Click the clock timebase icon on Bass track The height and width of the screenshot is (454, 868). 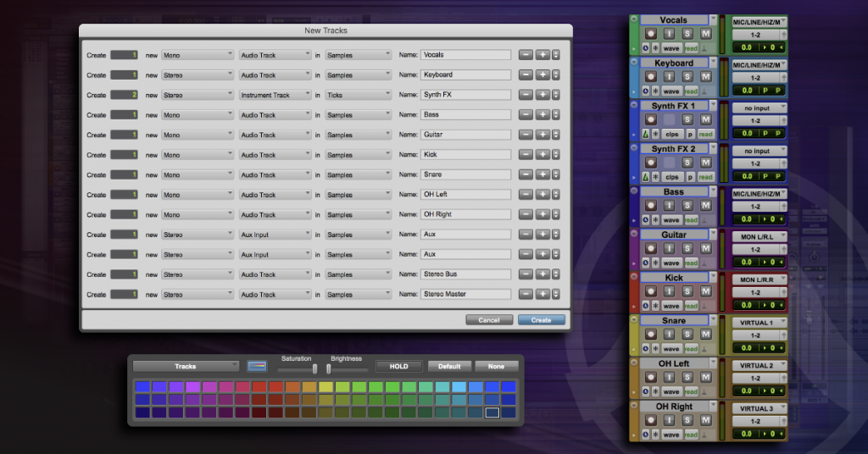(x=645, y=220)
